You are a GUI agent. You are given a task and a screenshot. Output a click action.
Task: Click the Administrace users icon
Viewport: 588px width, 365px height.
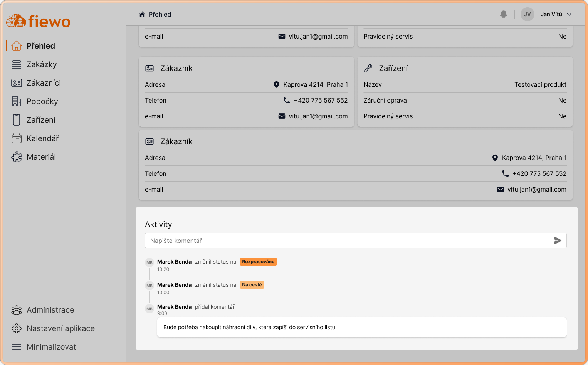click(x=17, y=310)
